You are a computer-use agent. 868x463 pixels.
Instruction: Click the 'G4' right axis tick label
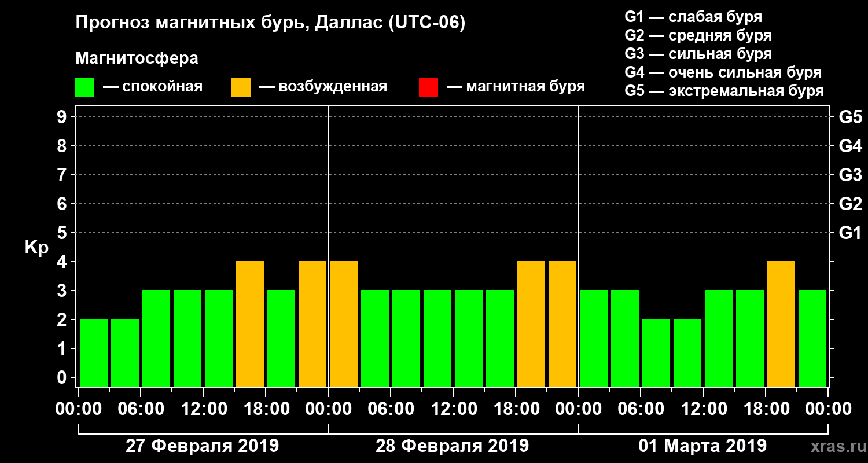pyautogui.click(x=851, y=146)
